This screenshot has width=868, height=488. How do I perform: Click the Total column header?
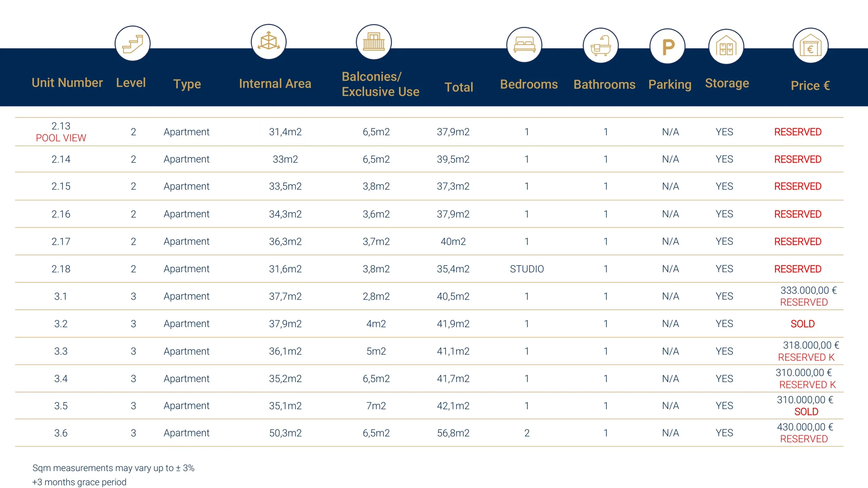(x=459, y=87)
